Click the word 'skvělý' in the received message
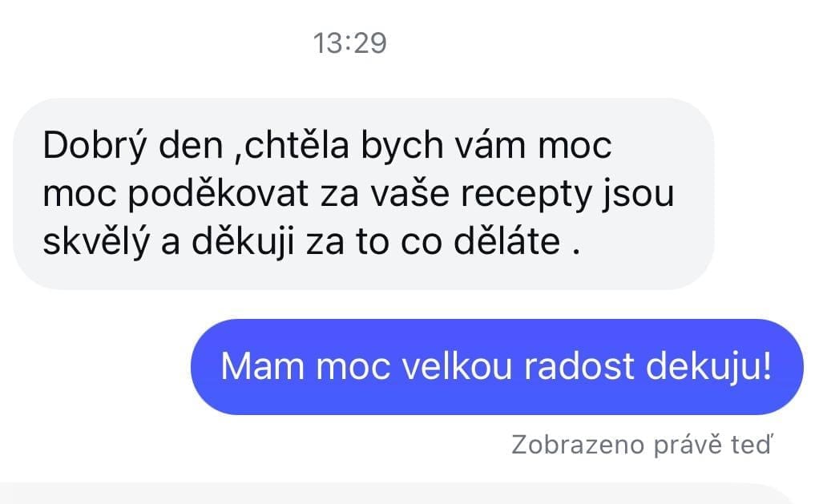 [x=97, y=243]
